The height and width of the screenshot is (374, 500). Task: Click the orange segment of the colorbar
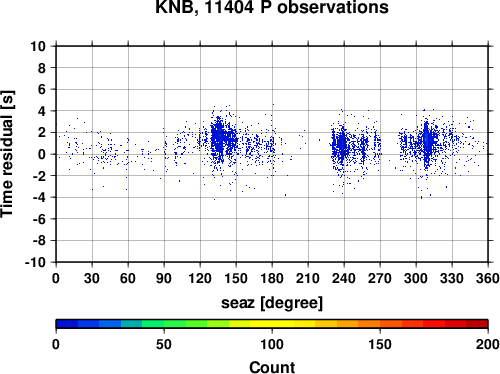369,324
